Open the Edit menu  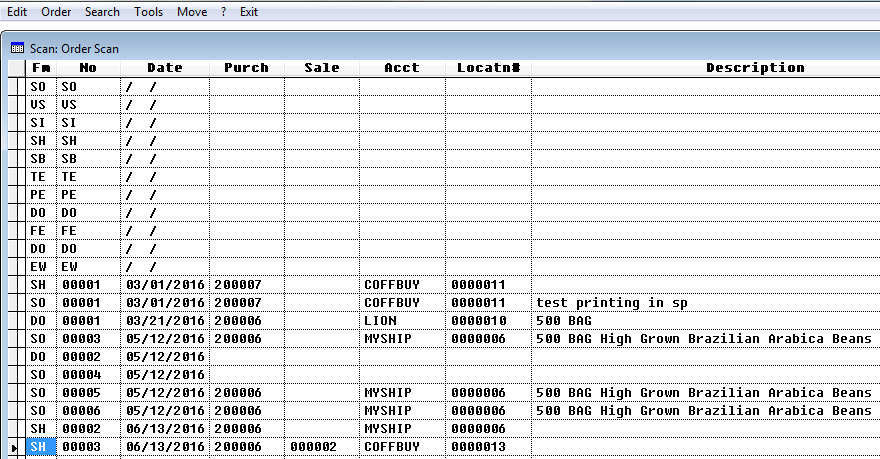[x=17, y=12]
